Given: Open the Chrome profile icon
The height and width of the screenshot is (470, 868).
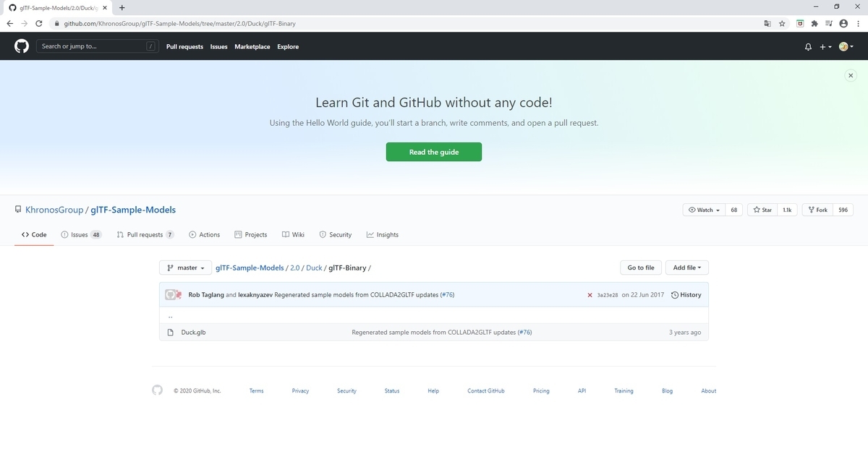Looking at the screenshot, I should click(x=843, y=23).
